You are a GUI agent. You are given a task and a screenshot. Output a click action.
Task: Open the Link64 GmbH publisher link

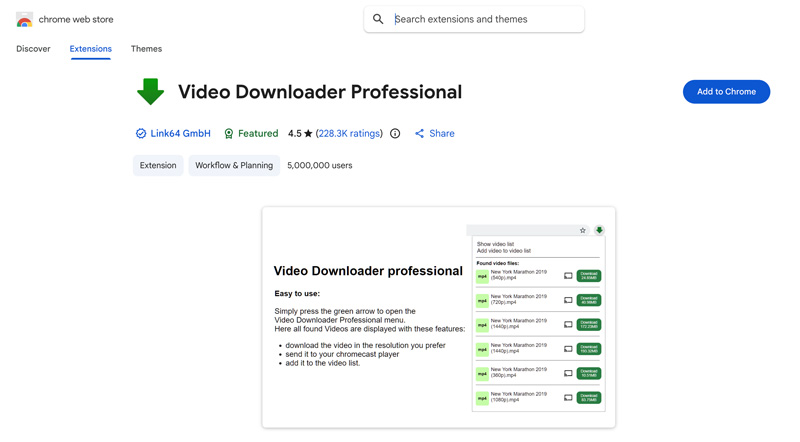pyautogui.click(x=180, y=134)
